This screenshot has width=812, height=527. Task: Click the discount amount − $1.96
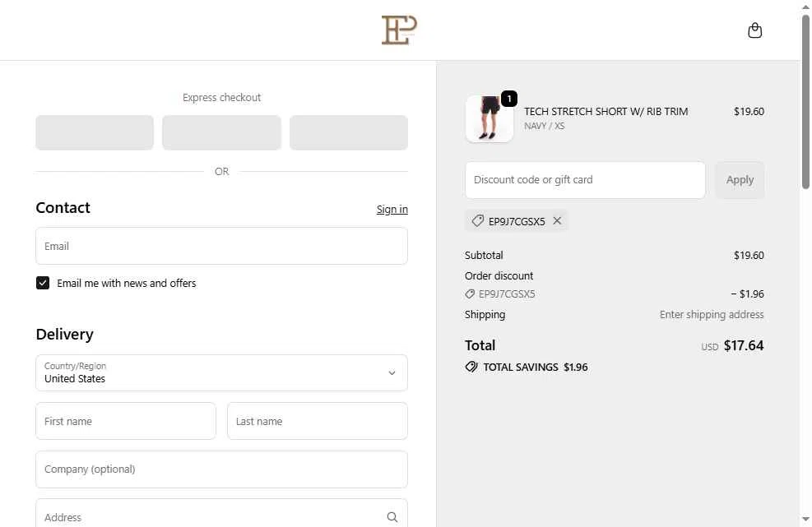coord(747,294)
